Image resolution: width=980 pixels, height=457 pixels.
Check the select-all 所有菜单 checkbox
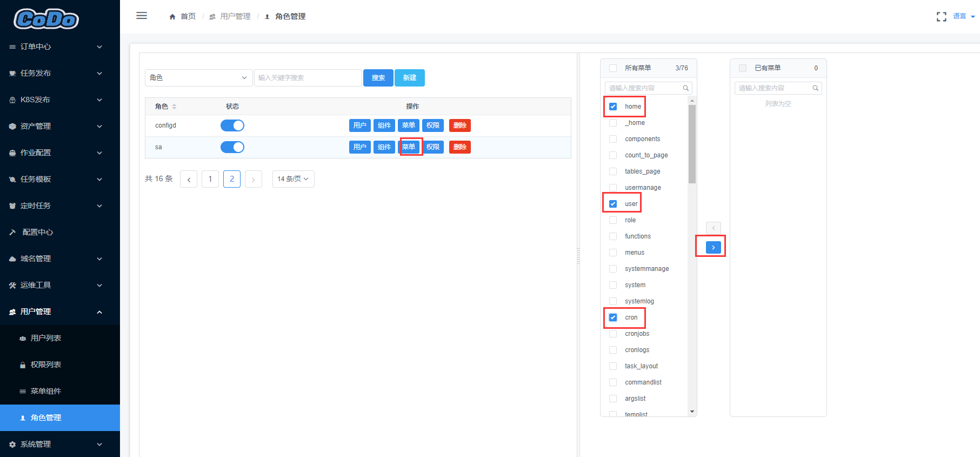613,68
